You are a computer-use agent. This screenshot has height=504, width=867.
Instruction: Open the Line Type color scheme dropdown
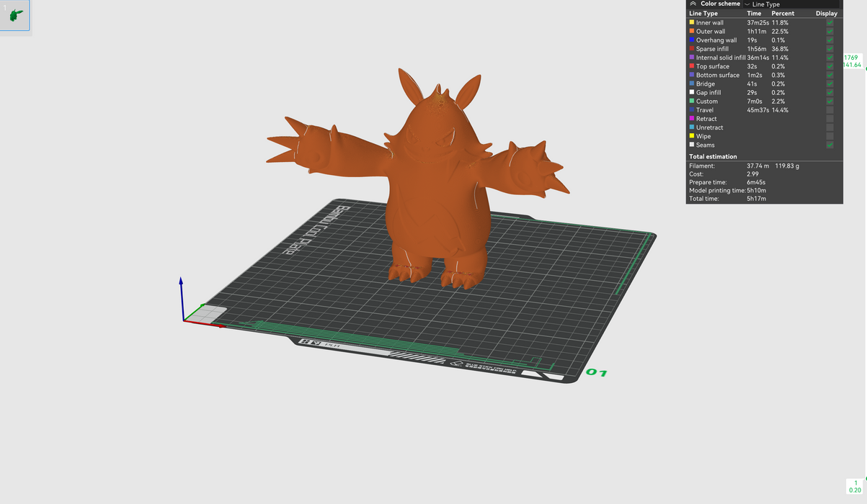coord(791,4)
